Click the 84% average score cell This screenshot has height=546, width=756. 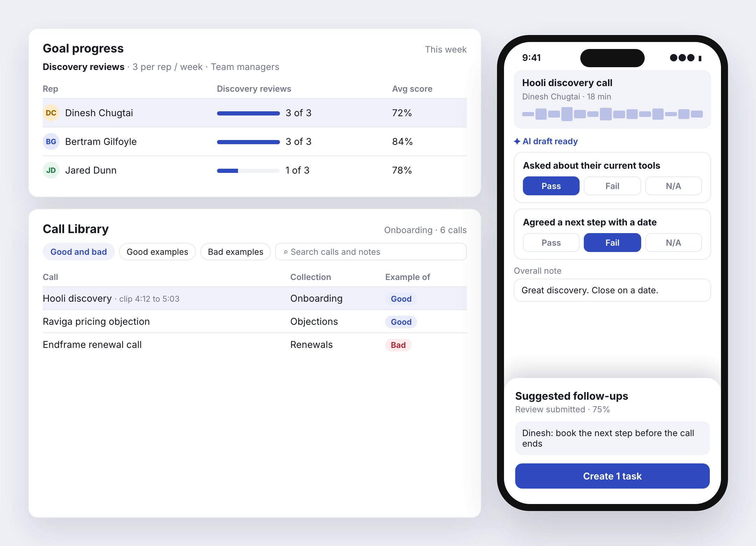click(x=402, y=141)
